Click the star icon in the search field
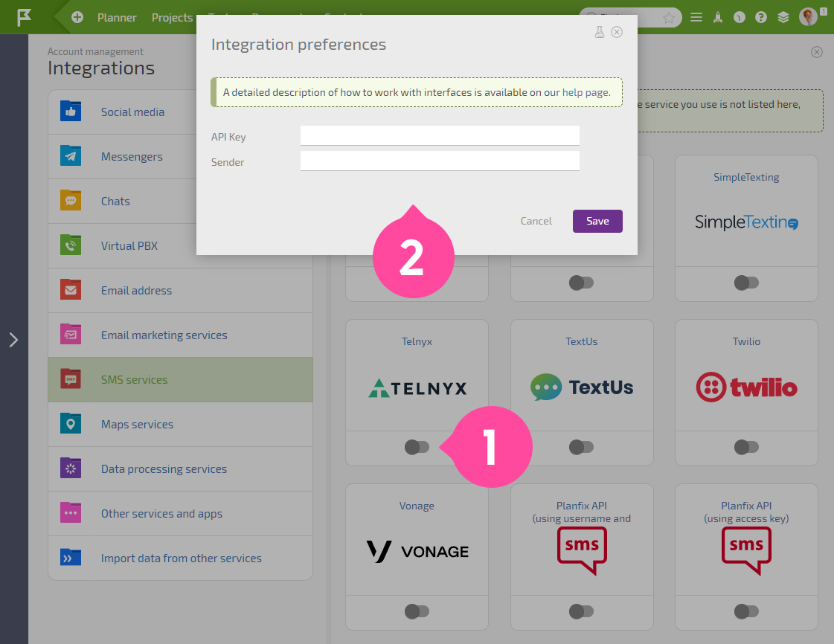The width and height of the screenshot is (834, 644). tap(669, 18)
